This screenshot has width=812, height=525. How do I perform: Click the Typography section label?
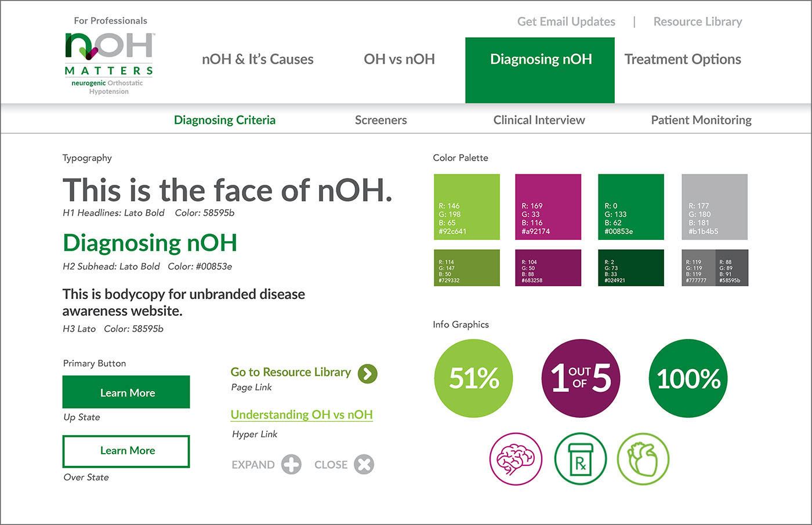[x=87, y=158]
